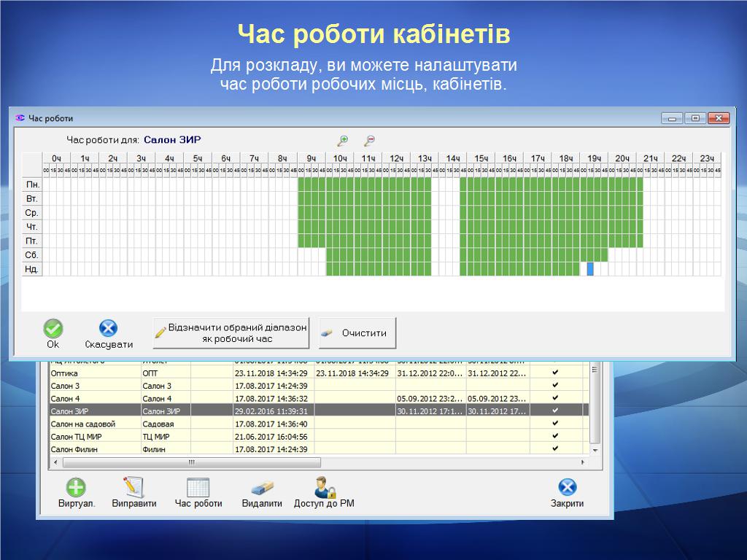Open the Виправити edit icon

pyautogui.click(x=133, y=487)
